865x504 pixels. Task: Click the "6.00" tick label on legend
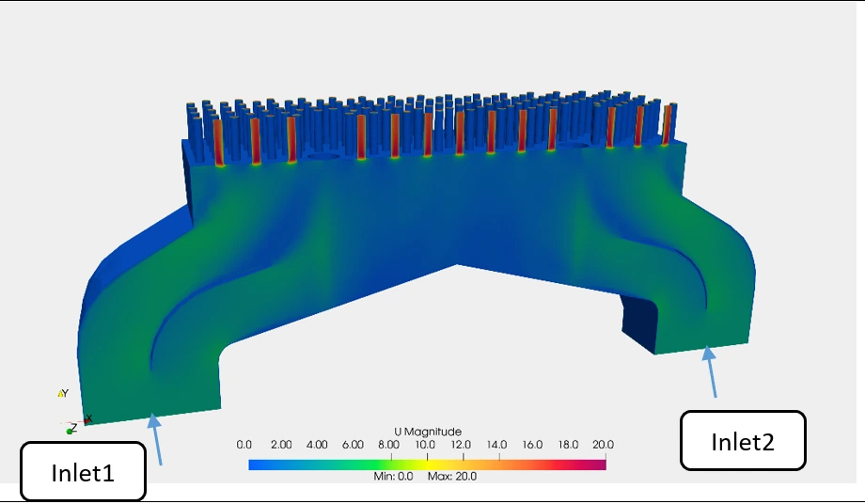[353, 445]
